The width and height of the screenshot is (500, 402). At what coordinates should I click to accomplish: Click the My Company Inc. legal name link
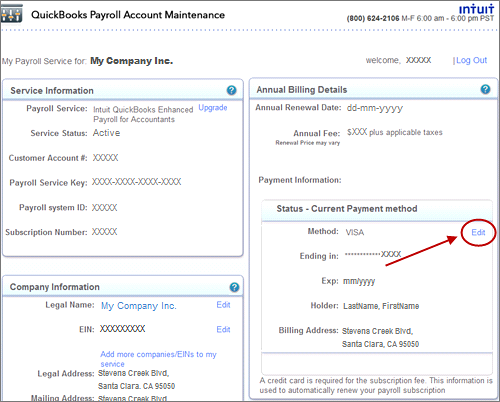(x=139, y=306)
